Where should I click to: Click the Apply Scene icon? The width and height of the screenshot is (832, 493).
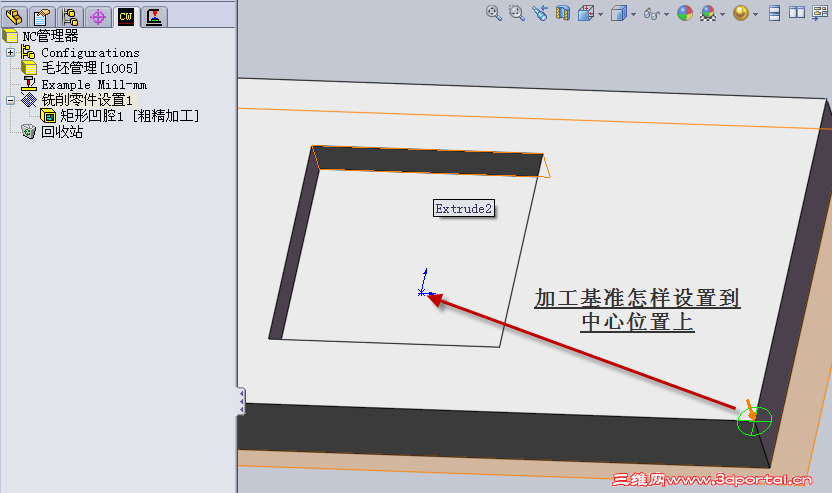click(x=708, y=13)
